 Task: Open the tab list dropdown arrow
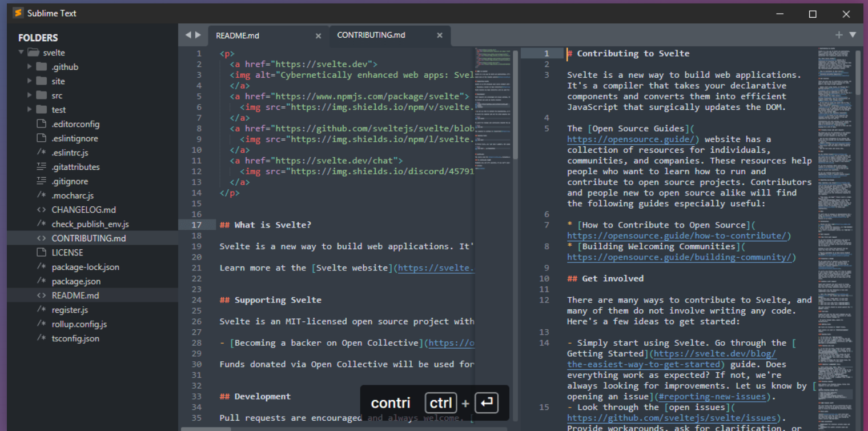pos(853,35)
